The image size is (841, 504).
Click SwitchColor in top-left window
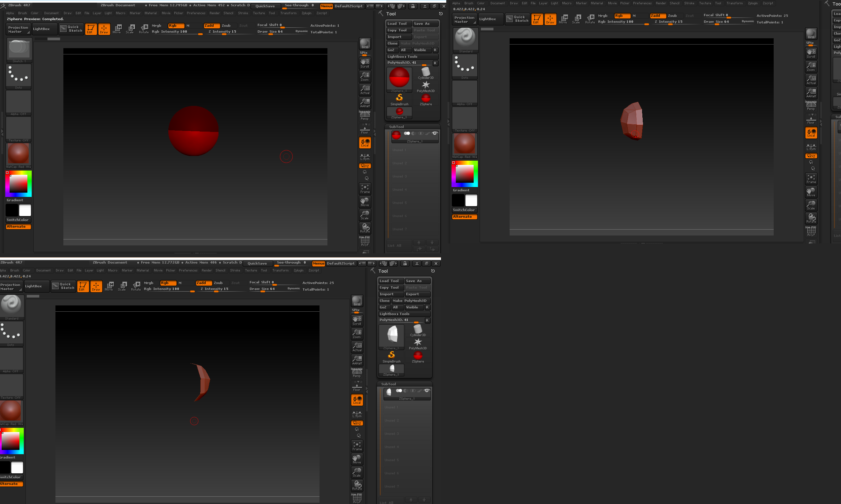(18, 220)
